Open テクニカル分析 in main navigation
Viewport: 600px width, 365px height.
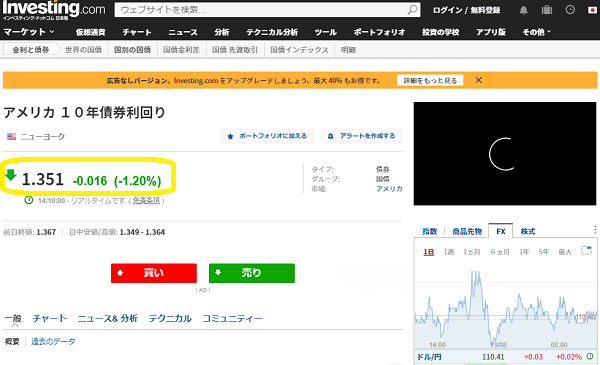coord(272,32)
